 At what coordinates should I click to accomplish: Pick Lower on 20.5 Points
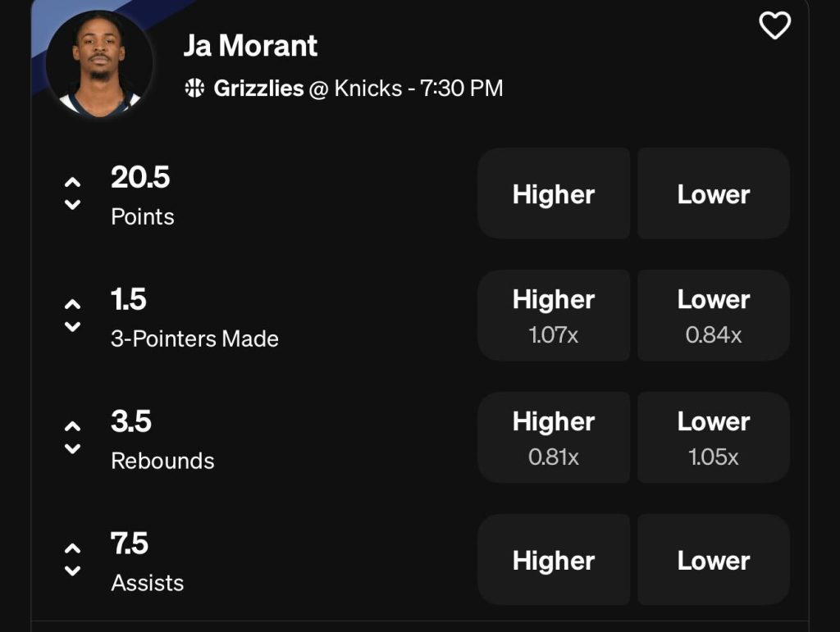(712, 193)
